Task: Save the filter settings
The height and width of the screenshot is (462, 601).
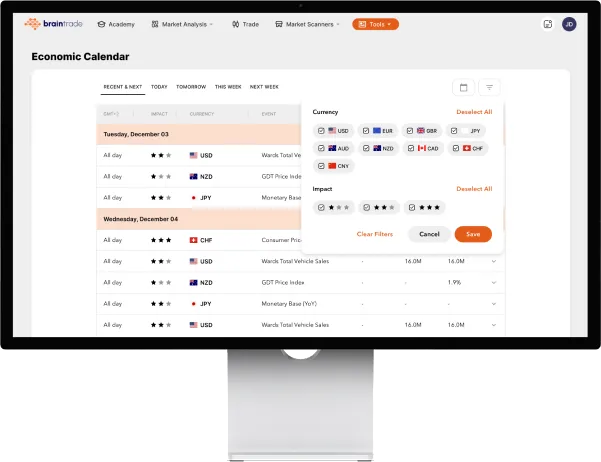Action: pos(472,234)
